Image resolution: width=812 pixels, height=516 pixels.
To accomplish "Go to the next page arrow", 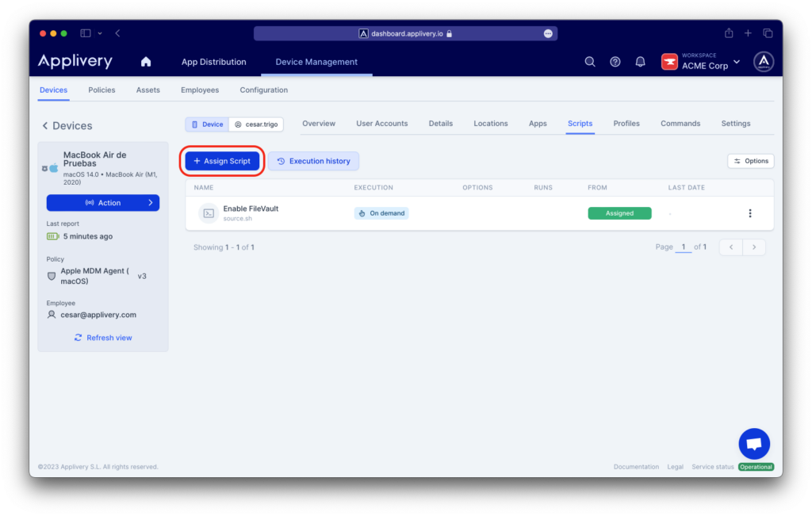I will (x=754, y=247).
